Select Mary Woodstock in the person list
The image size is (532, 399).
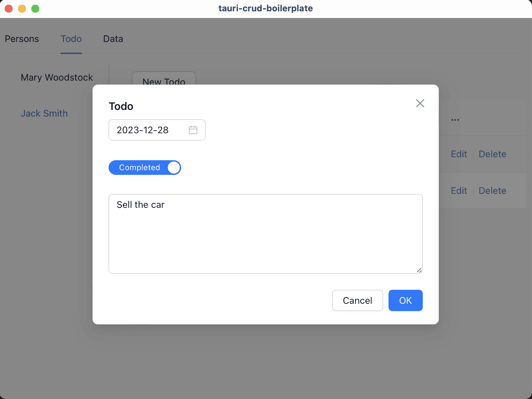[x=57, y=78]
